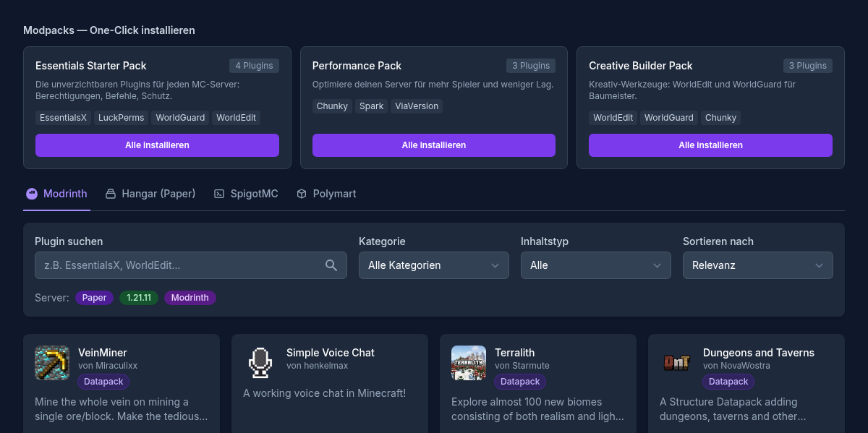The width and height of the screenshot is (868, 433).
Task: Click the 1.21.11 version badge
Action: (139, 298)
